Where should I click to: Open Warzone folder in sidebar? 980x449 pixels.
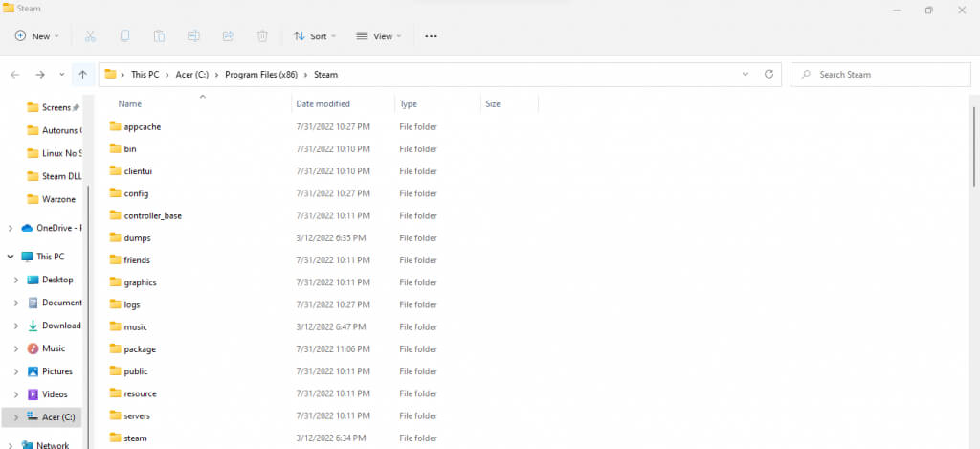[52, 199]
